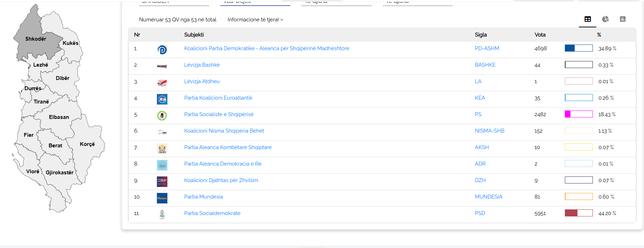Expand the Informacione të tjera dropdown
This screenshot has height=248, width=644.
(255, 20)
